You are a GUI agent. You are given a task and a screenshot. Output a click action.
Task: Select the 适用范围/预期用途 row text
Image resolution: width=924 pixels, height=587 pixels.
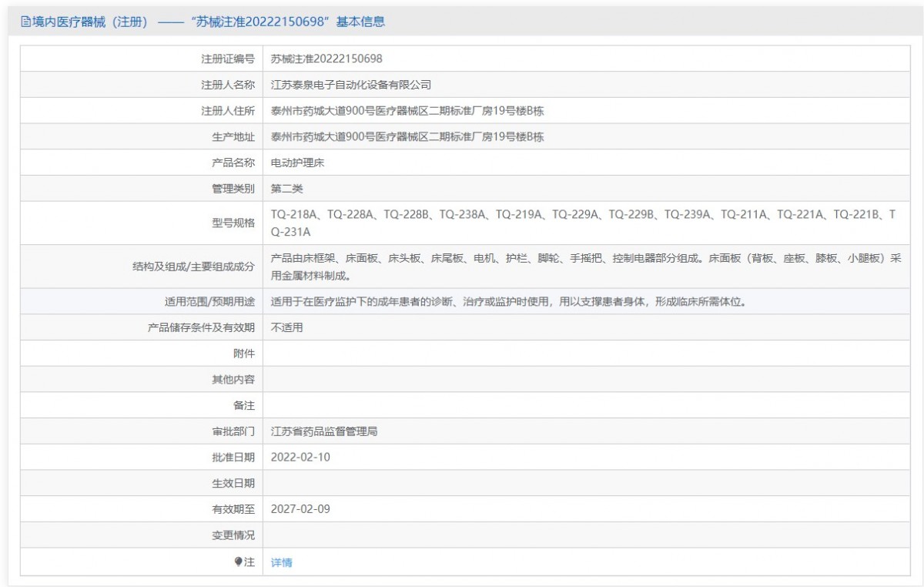point(500,301)
